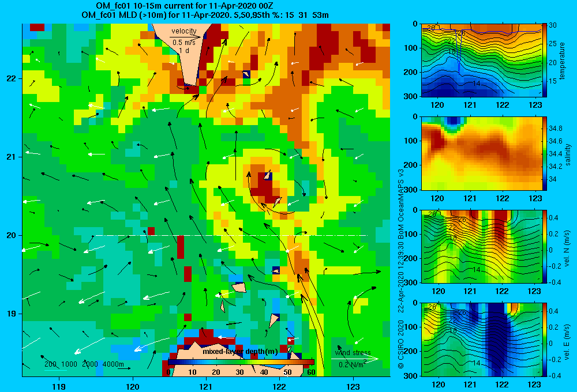Click latitude label '19' on main map axis
The image size is (577, 392).
coord(12,314)
